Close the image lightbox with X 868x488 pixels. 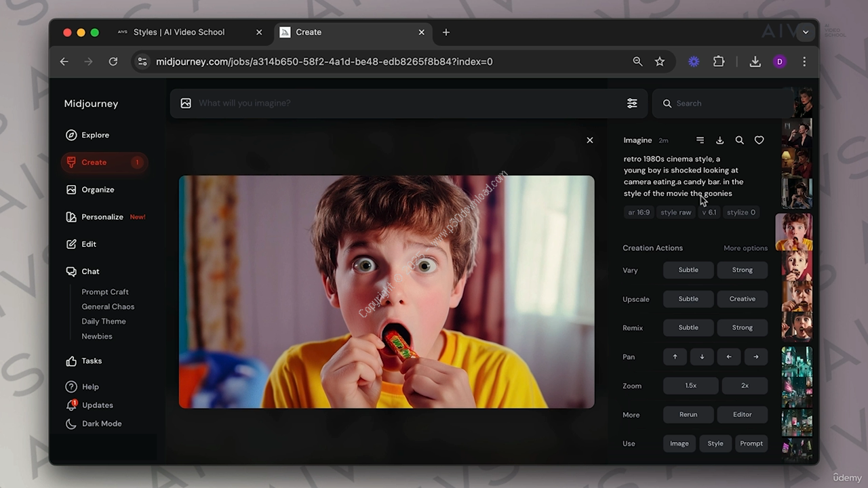click(x=590, y=140)
